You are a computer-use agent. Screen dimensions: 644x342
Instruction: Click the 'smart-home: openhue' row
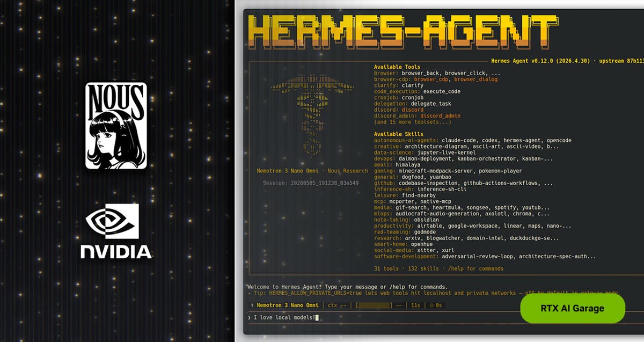tap(403, 244)
